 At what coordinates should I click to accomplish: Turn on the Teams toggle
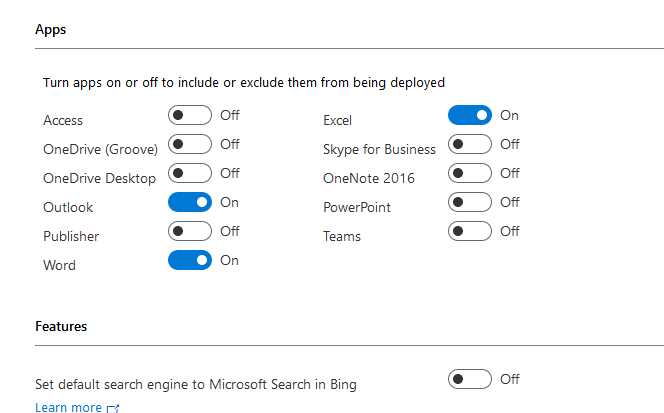tap(470, 231)
